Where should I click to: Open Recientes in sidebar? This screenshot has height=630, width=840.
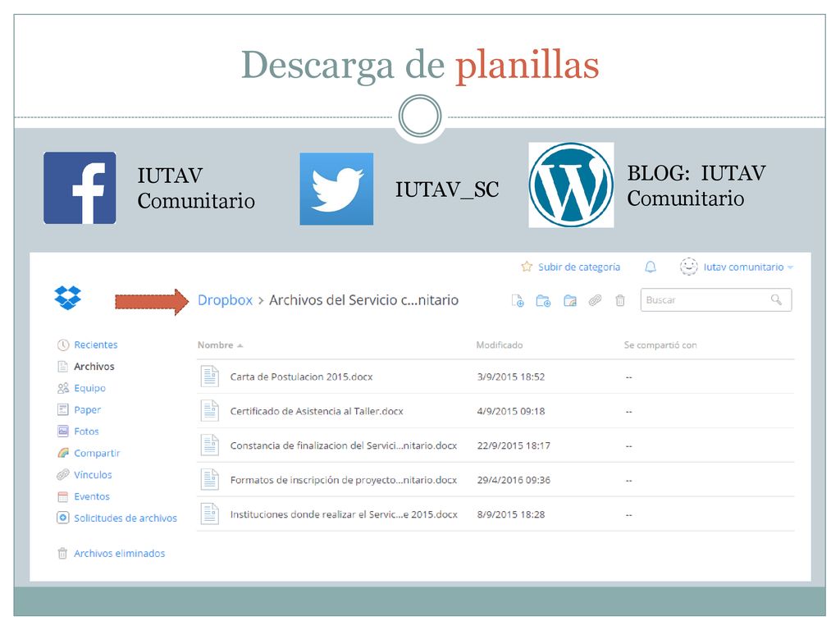[x=96, y=345]
